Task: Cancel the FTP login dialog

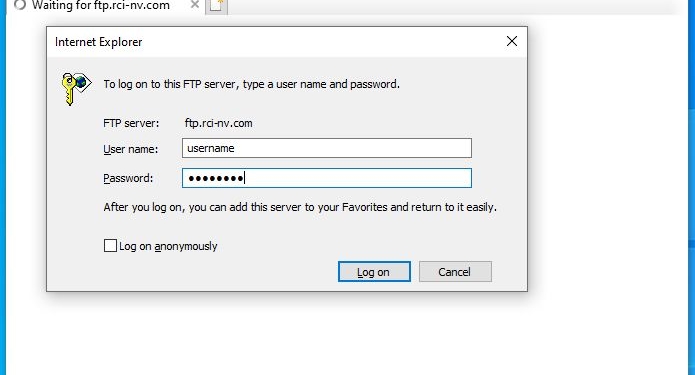Action: click(x=455, y=272)
